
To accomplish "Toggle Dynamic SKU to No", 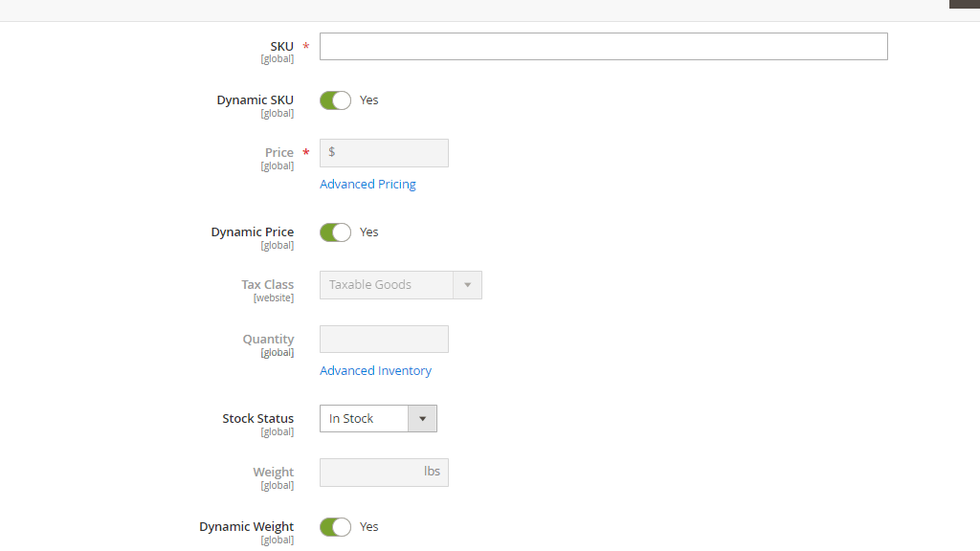I will click(x=335, y=99).
